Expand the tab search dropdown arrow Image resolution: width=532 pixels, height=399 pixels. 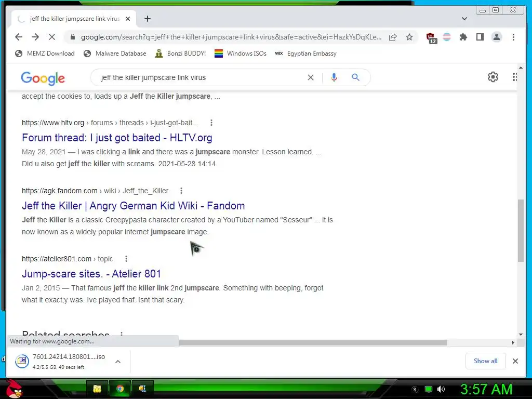(464, 19)
